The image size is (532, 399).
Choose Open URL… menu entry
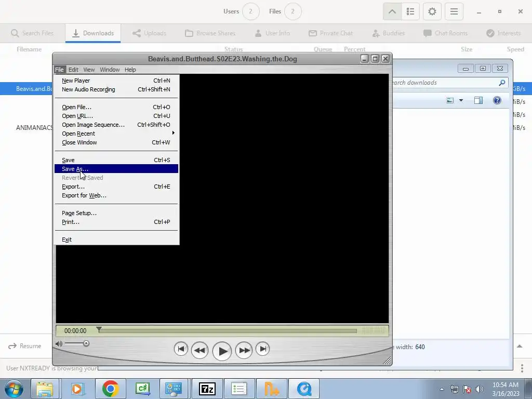point(116,116)
